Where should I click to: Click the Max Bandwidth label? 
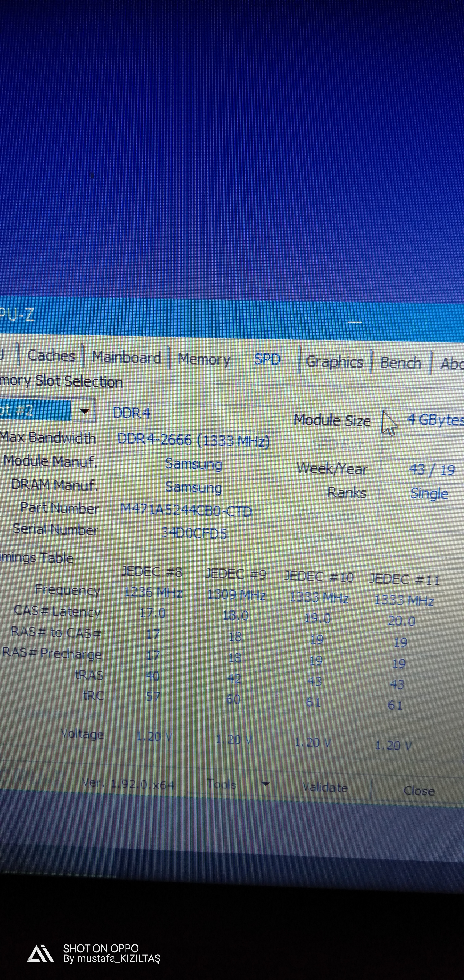(x=48, y=437)
